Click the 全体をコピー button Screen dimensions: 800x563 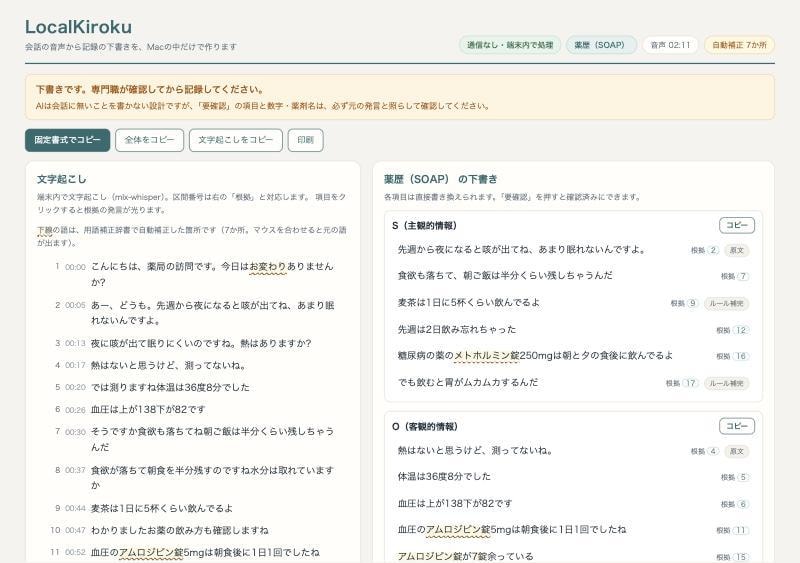click(x=149, y=140)
